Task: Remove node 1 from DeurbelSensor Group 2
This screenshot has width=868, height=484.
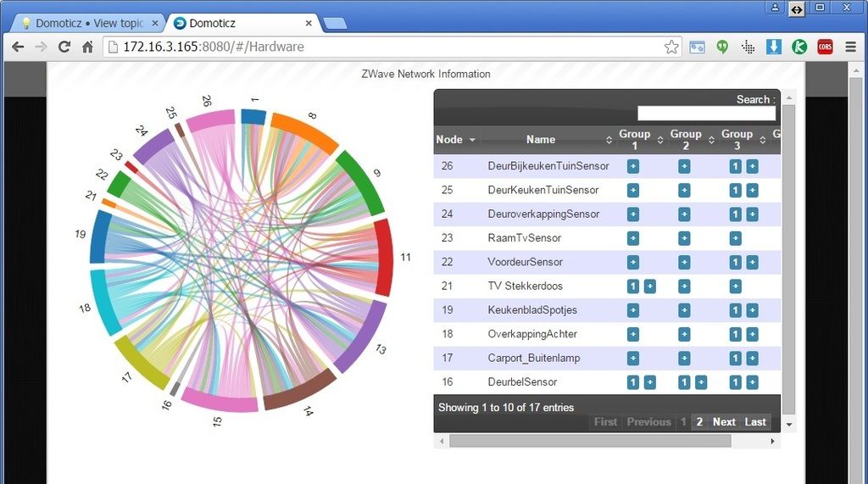Action: pos(684,382)
